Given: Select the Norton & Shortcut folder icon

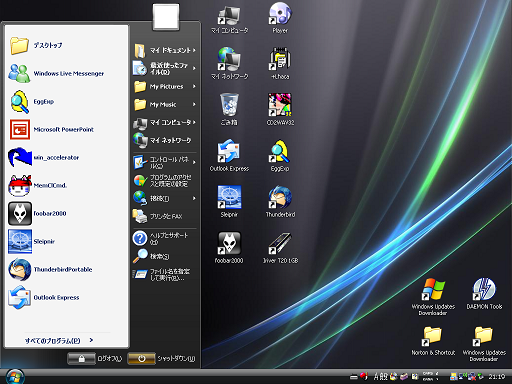Looking at the screenshot, I should tap(433, 340).
